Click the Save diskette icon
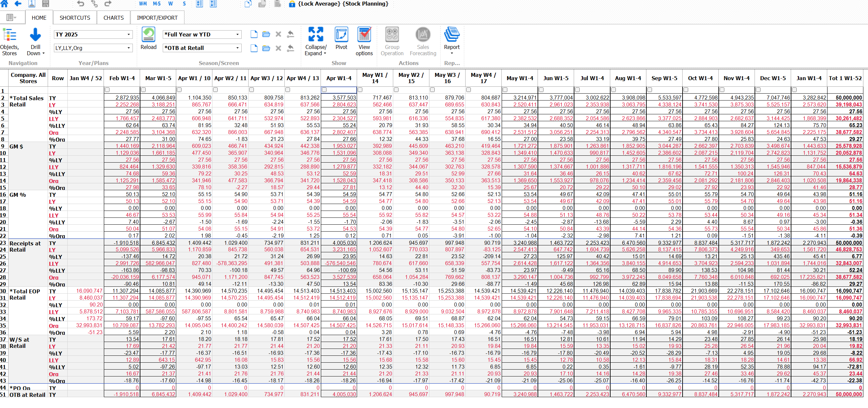 (x=46, y=4)
